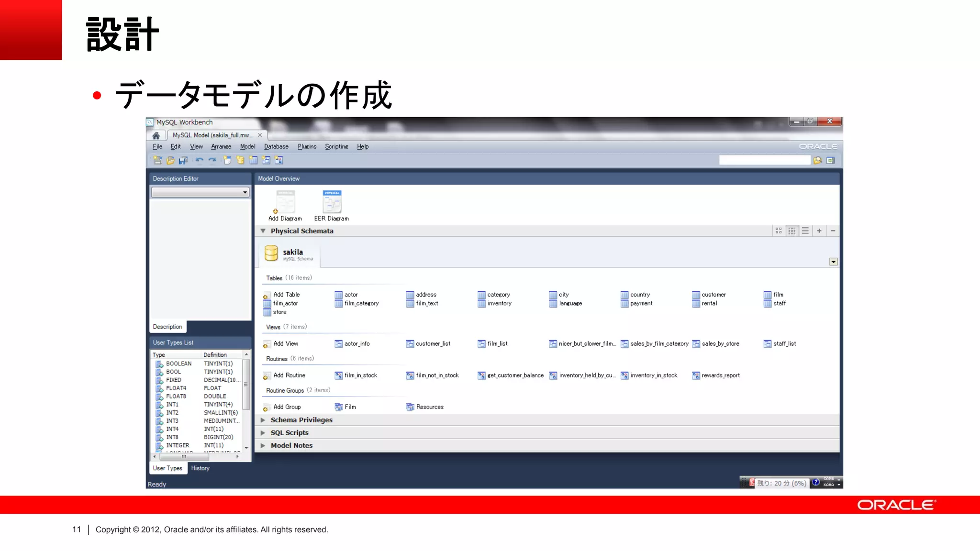The height and width of the screenshot is (551, 980).
Task: Go to the Workbench home screen
Action: 156,135
